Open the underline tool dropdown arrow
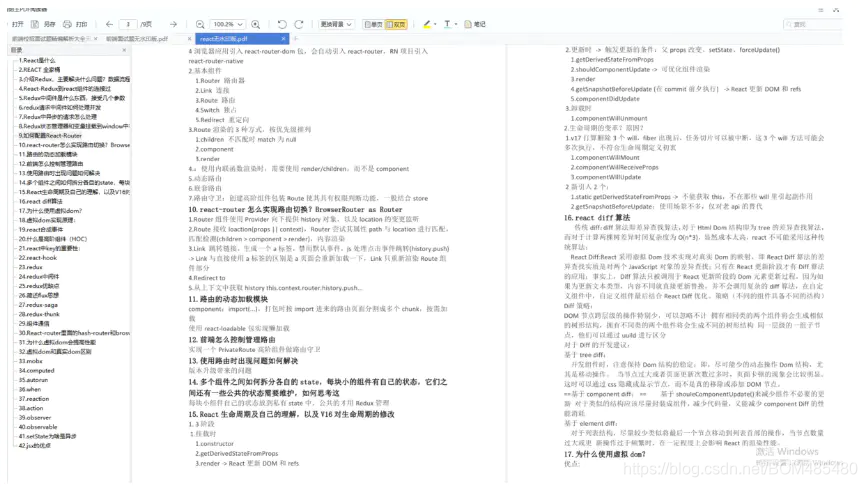This screenshot has height=487, width=867. (456, 24)
